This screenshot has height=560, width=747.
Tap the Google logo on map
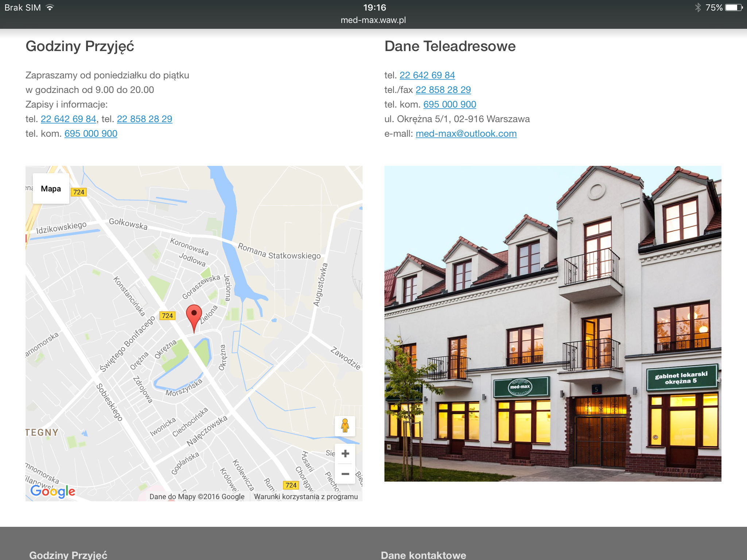(x=53, y=491)
